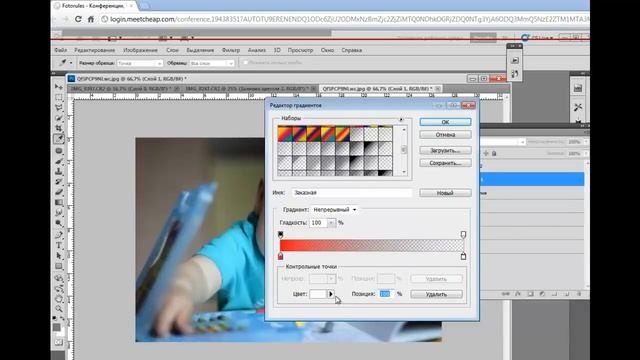Open the Слои menu
The width and height of the screenshot is (640, 360).
tap(172, 50)
